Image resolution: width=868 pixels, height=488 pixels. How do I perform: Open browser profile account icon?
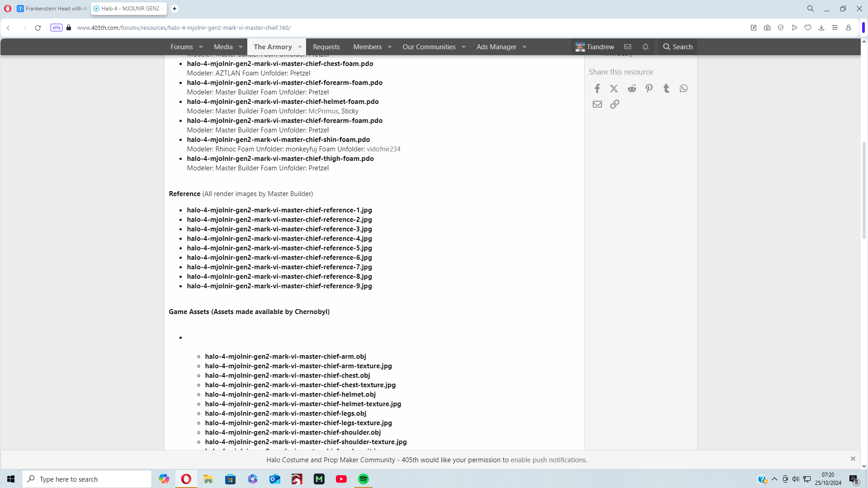[849, 28]
